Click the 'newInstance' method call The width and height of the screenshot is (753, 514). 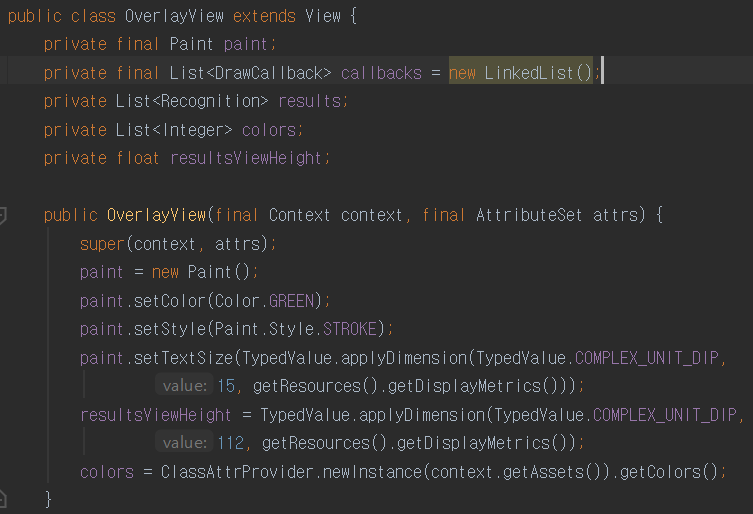372,472
